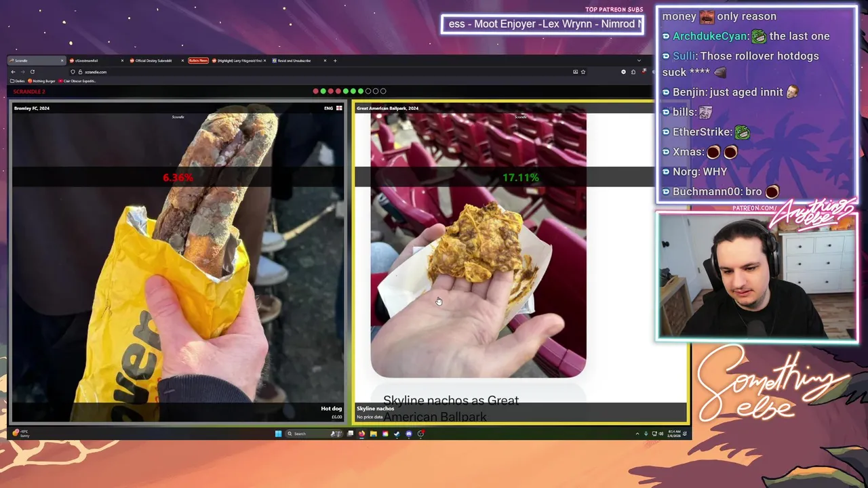Image resolution: width=868 pixels, height=488 pixels.
Task: Click the 'Hot dog' caption label
Action: click(332, 409)
